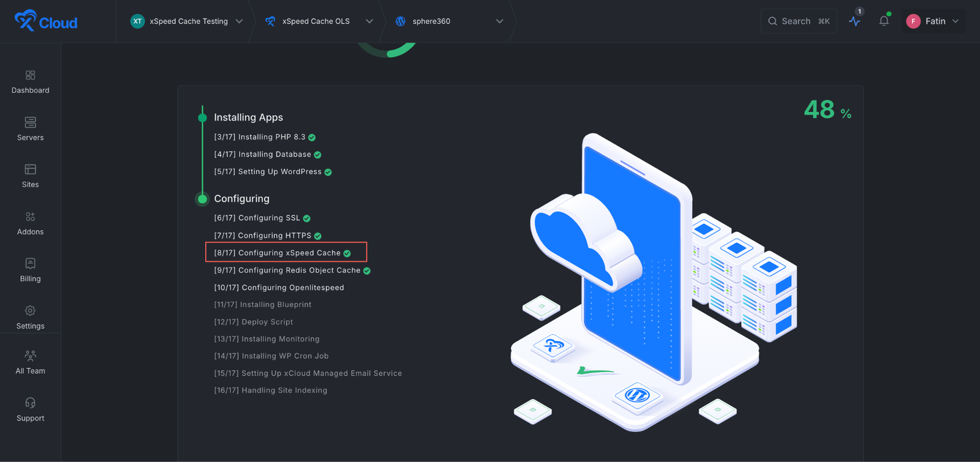This screenshot has height=462, width=980.
Task: Click the WordPress icon beside sphere360
Action: (x=401, y=21)
